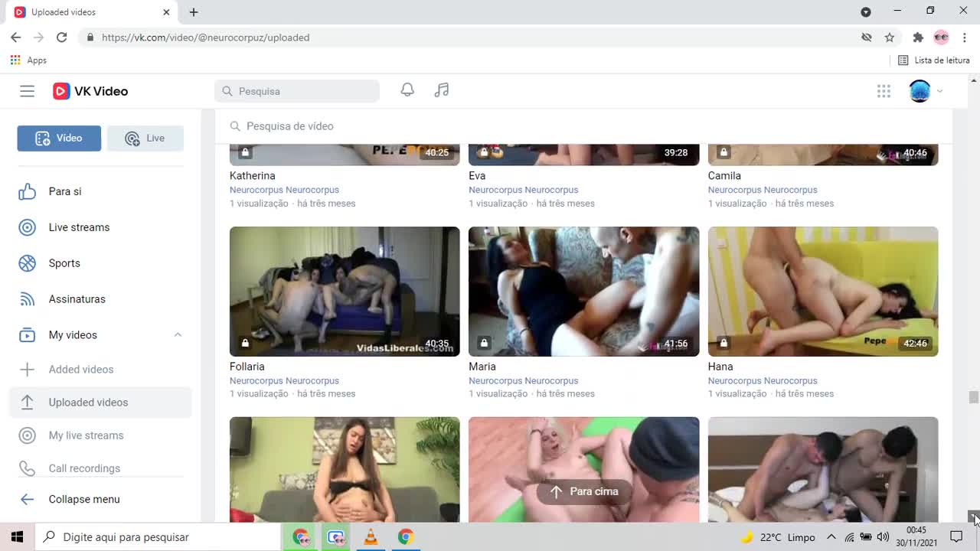This screenshot has width=980, height=551.
Task: Switch to the Live upload button
Action: [145, 139]
